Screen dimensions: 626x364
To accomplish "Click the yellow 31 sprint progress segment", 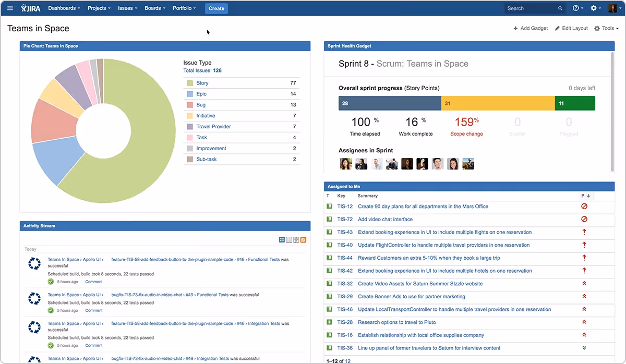I will [x=498, y=103].
